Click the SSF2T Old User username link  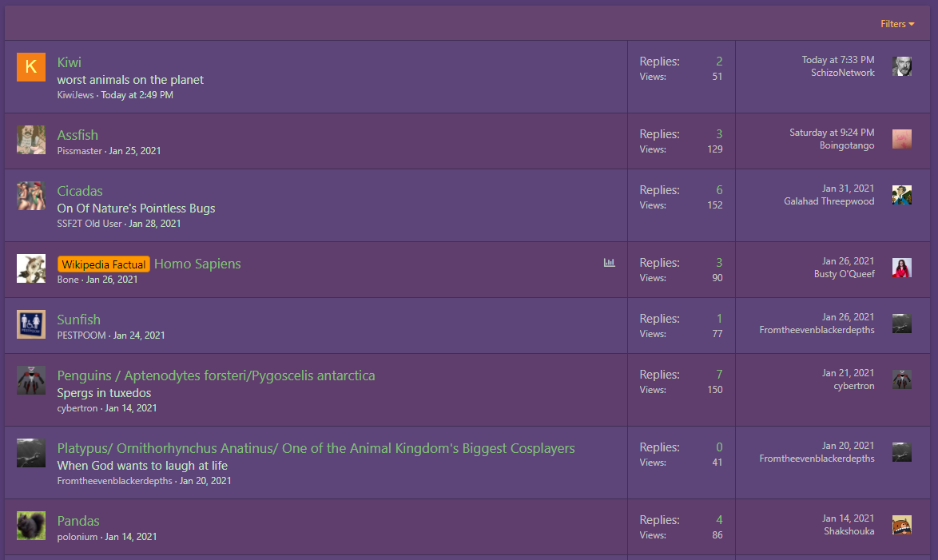pyautogui.click(x=89, y=223)
